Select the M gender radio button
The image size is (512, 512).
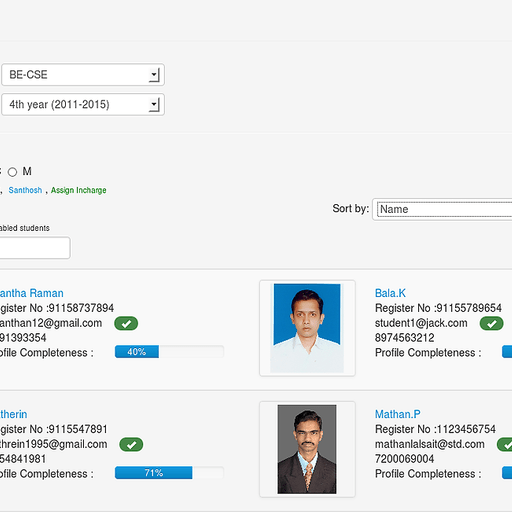tap(13, 172)
